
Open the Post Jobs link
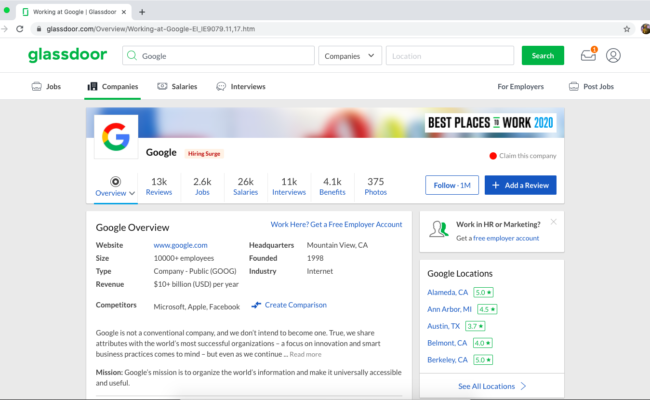pos(591,86)
